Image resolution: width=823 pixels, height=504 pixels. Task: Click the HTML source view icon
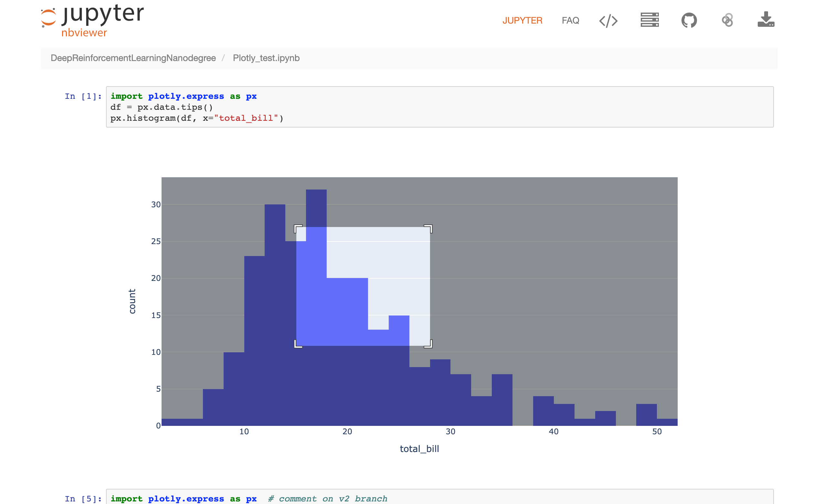coord(608,21)
